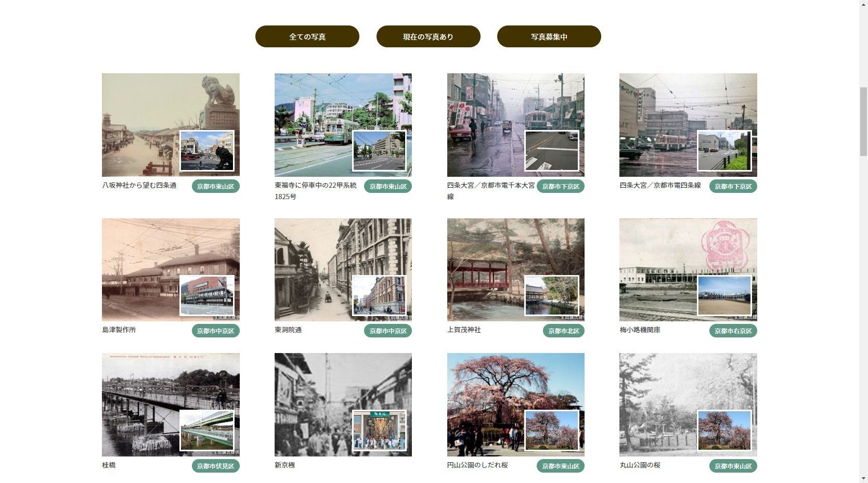Click the 京都市東山区 tag under 八坂神社 photo
The image size is (868, 483).
coord(215,186)
